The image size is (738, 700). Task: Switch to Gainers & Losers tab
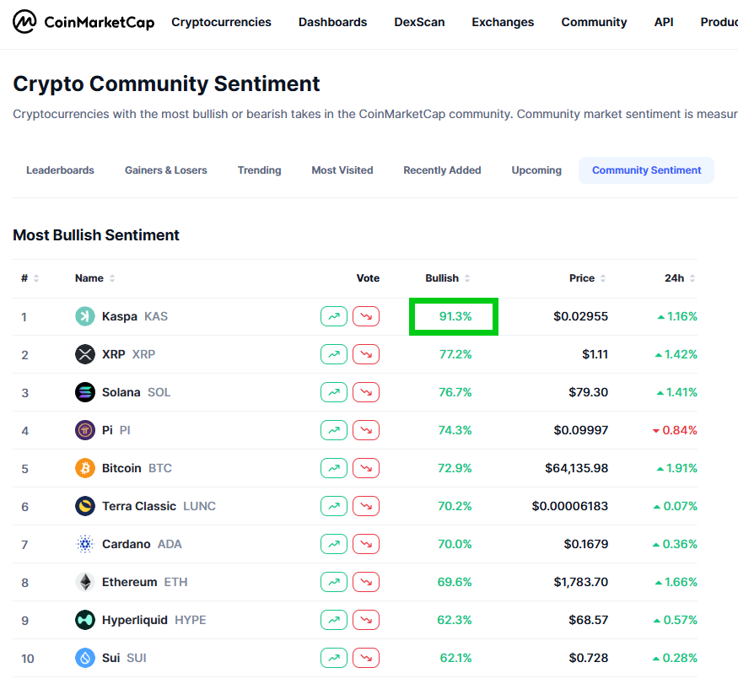coord(165,170)
